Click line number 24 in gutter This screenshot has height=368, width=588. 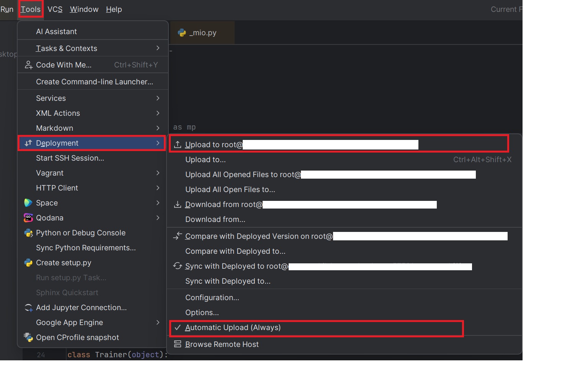[41, 355]
